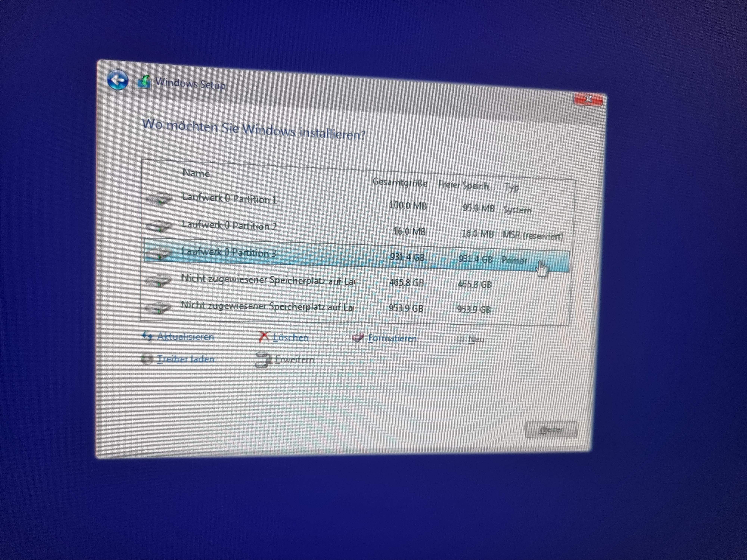Click Gesamtgröße 16.0 MB cell of Partition 2
Image resolution: width=747 pixels, height=560 pixels.
pyautogui.click(x=409, y=232)
